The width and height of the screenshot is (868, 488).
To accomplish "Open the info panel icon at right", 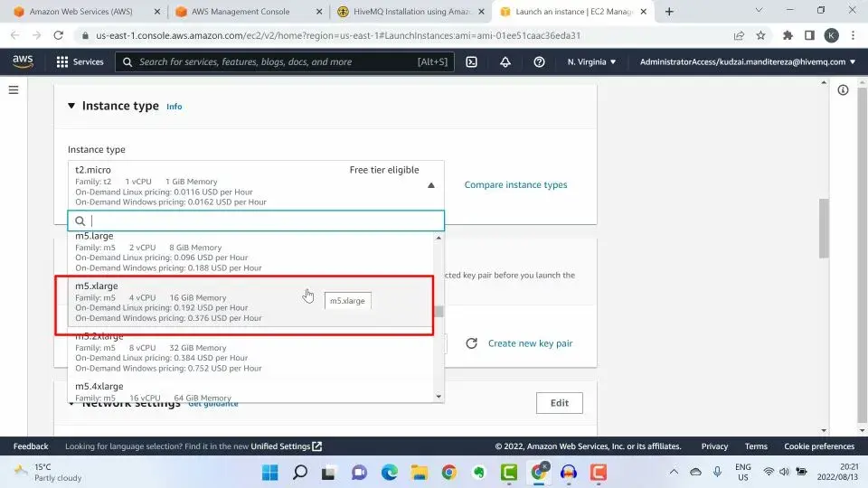I will tap(843, 90).
